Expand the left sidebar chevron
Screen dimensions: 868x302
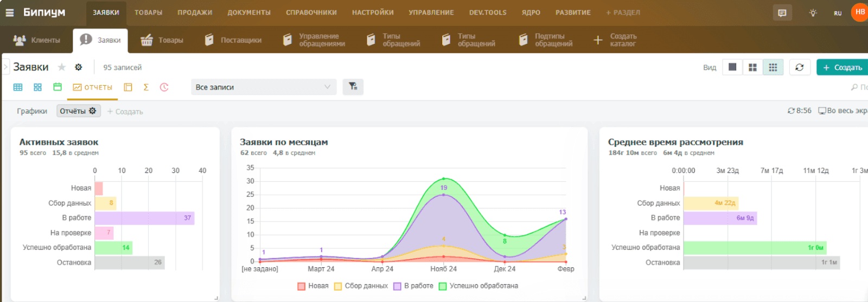[5, 67]
